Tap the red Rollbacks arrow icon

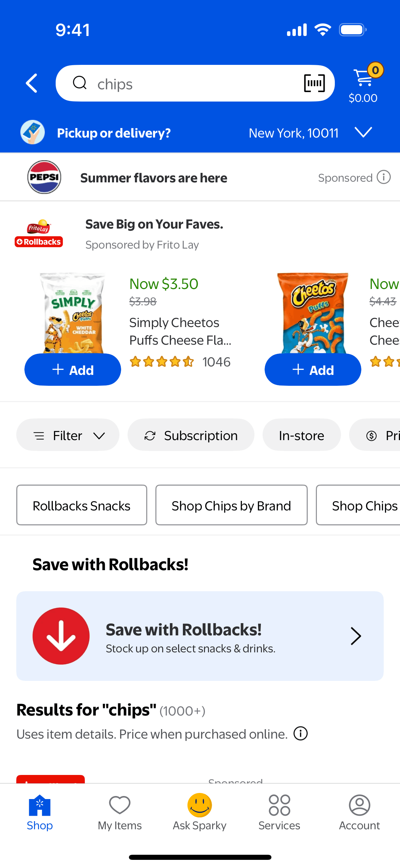[x=61, y=636]
